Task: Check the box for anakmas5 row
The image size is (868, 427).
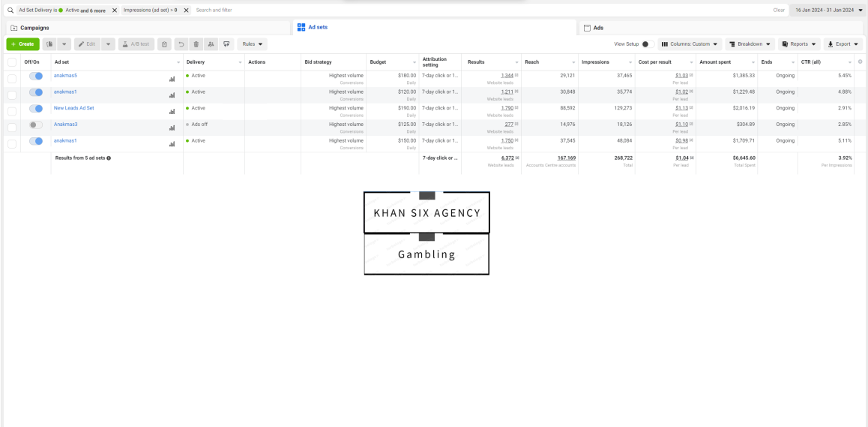Action: (12, 79)
